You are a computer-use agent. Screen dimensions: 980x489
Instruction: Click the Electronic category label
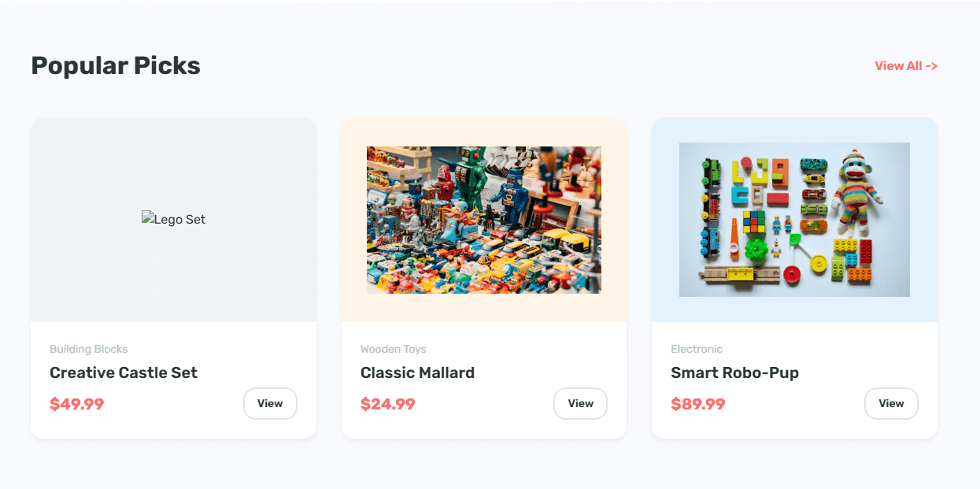[696, 349]
